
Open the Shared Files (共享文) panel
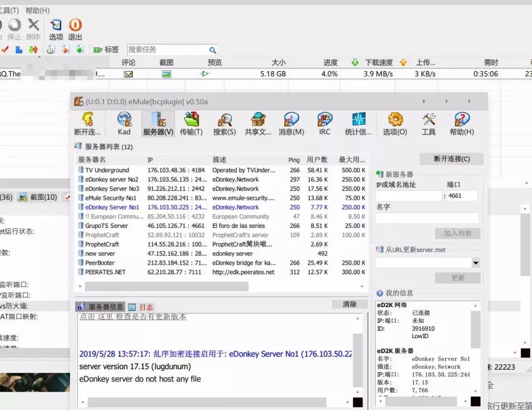click(x=258, y=124)
